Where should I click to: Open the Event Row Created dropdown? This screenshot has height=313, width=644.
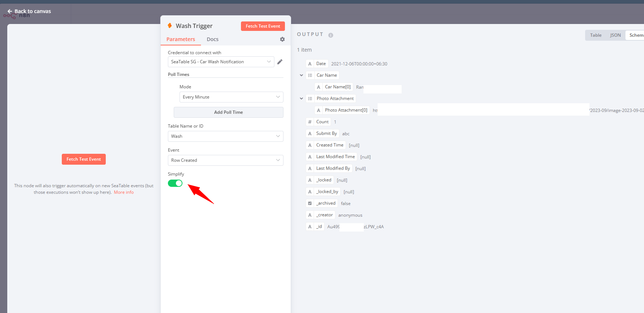[225, 160]
